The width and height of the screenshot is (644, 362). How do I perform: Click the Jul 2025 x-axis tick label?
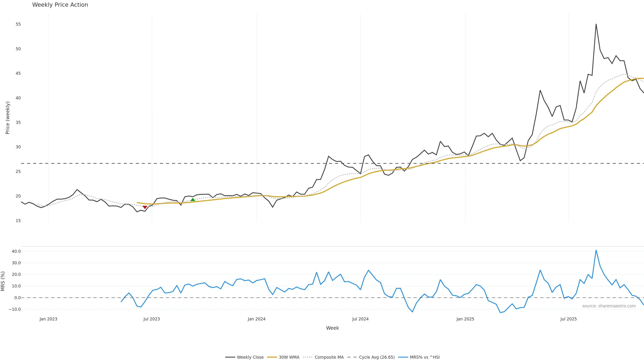click(x=569, y=319)
